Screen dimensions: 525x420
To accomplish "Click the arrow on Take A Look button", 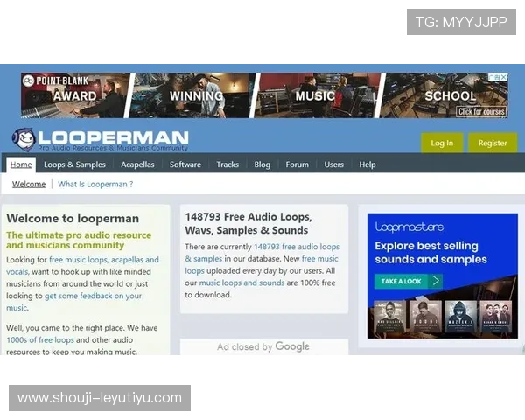I will (x=435, y=281).
